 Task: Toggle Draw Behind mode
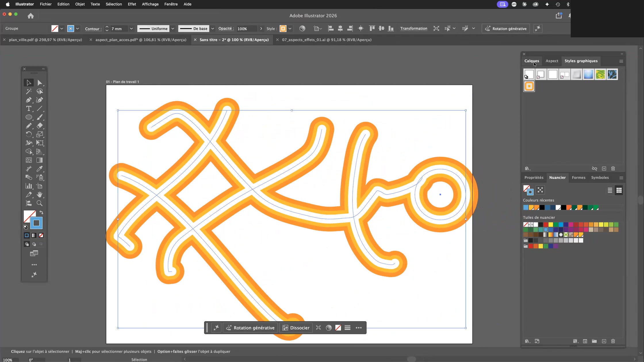(x=34, y=244)
